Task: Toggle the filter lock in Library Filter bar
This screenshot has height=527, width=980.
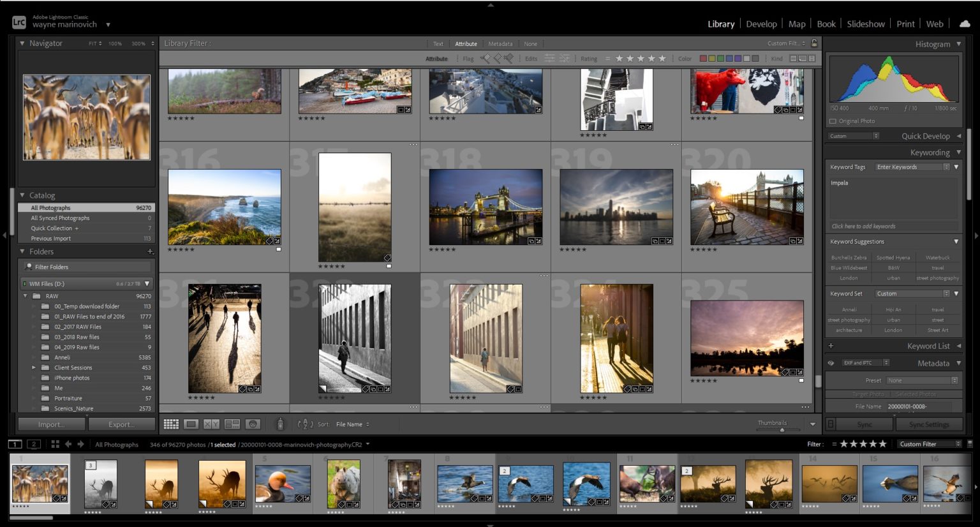Action: tap(814, 43)
